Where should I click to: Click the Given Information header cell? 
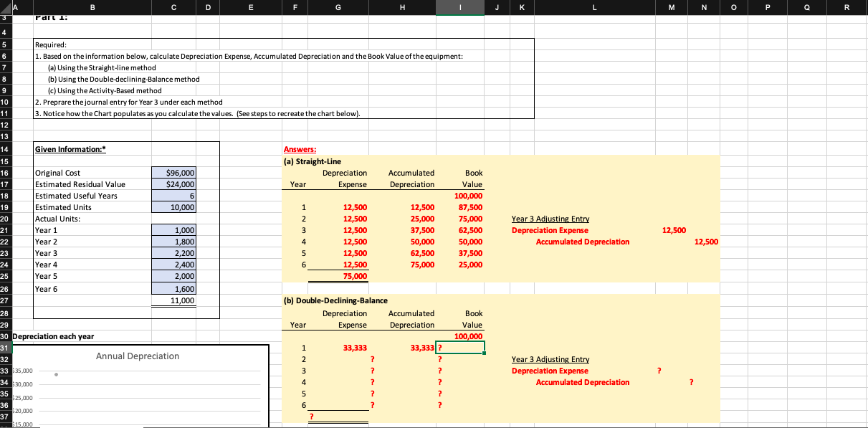(72, 149)
